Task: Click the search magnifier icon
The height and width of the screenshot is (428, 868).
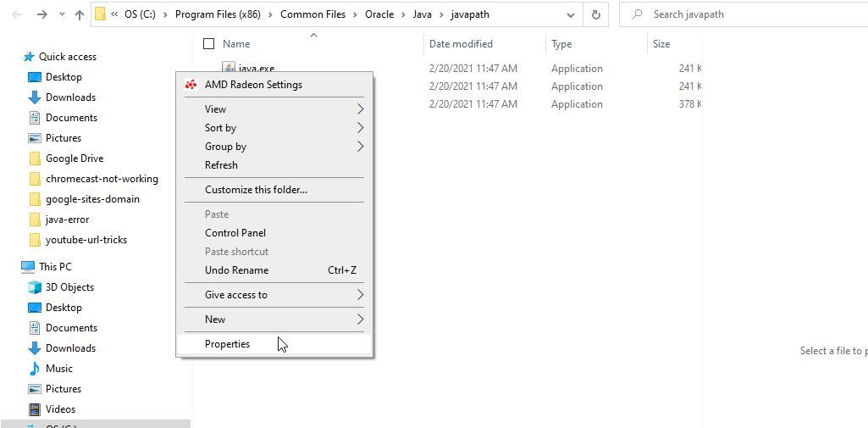Action: tap(637, 14)
